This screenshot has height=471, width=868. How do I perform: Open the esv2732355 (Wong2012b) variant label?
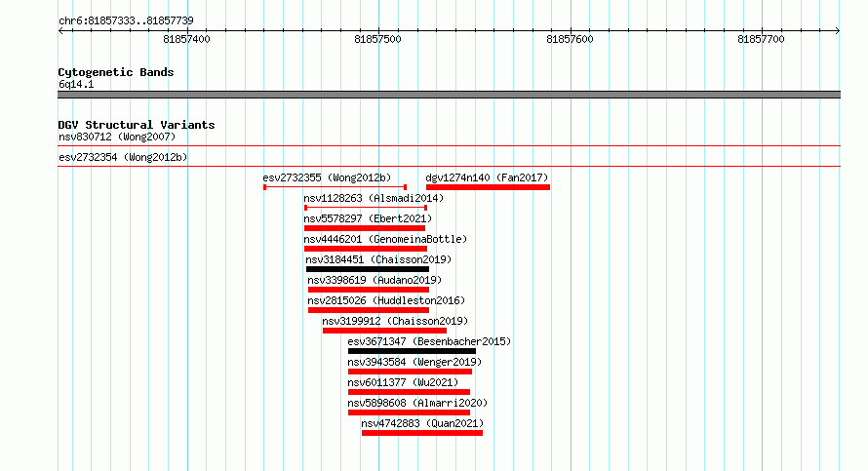pos(327,177)
